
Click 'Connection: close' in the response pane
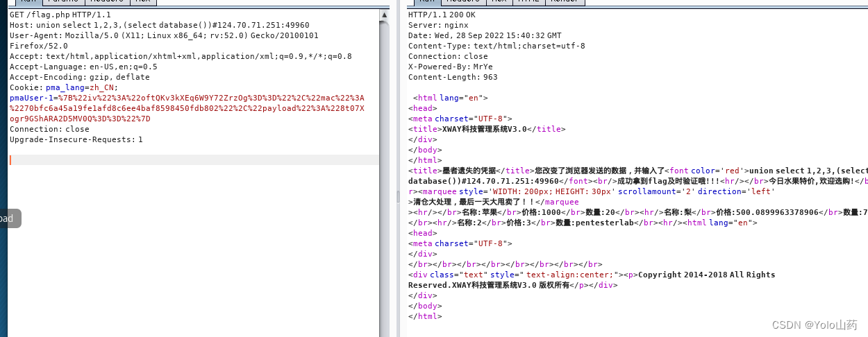(x=448, y=56)
